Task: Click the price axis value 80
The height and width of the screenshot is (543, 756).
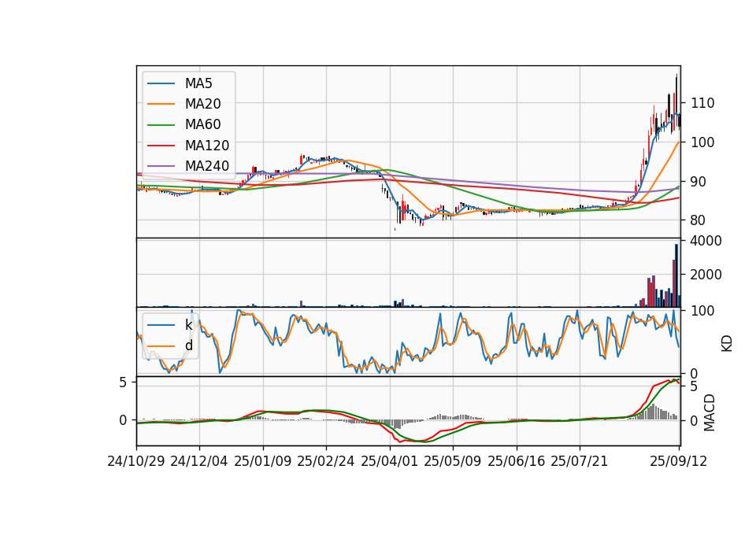Action: [699, 220]
